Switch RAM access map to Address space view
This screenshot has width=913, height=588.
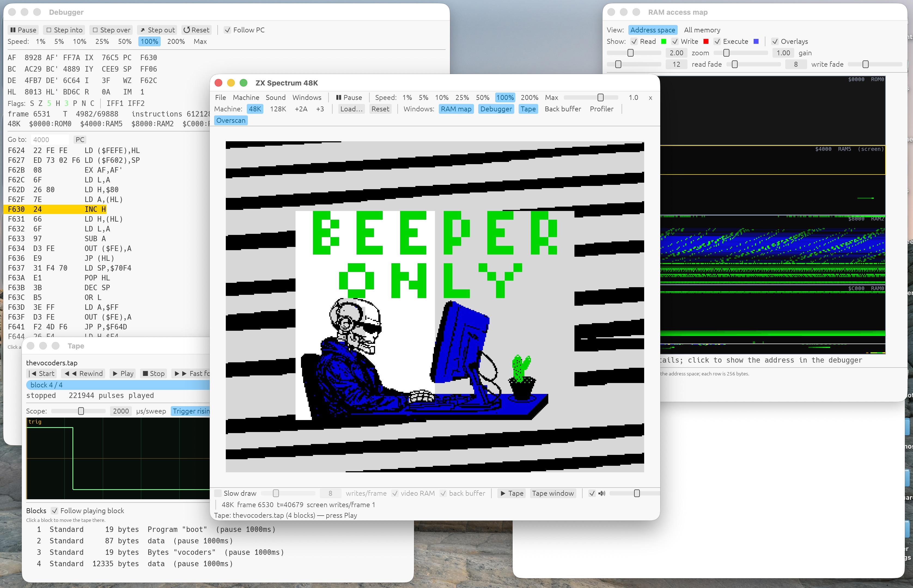652,30
